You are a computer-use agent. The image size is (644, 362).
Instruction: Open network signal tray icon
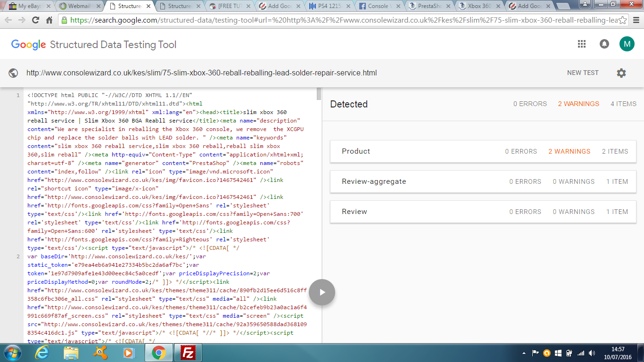(x=580, y=353)
